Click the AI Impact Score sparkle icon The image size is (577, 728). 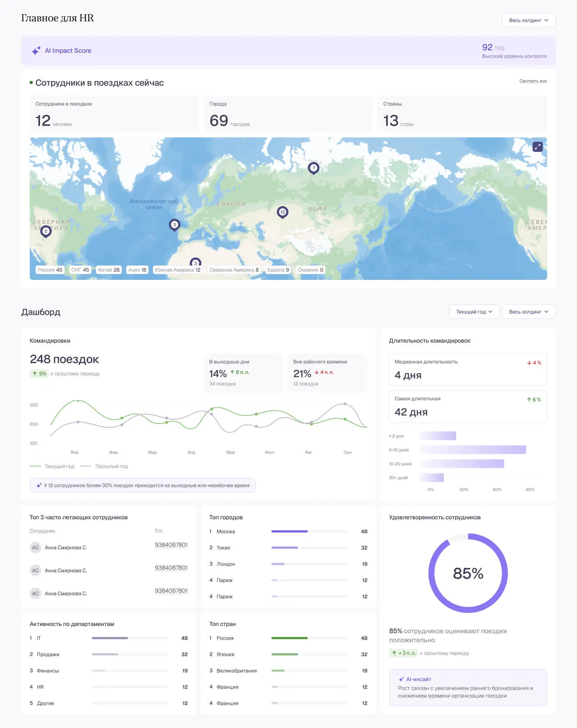tap(36, 51)
